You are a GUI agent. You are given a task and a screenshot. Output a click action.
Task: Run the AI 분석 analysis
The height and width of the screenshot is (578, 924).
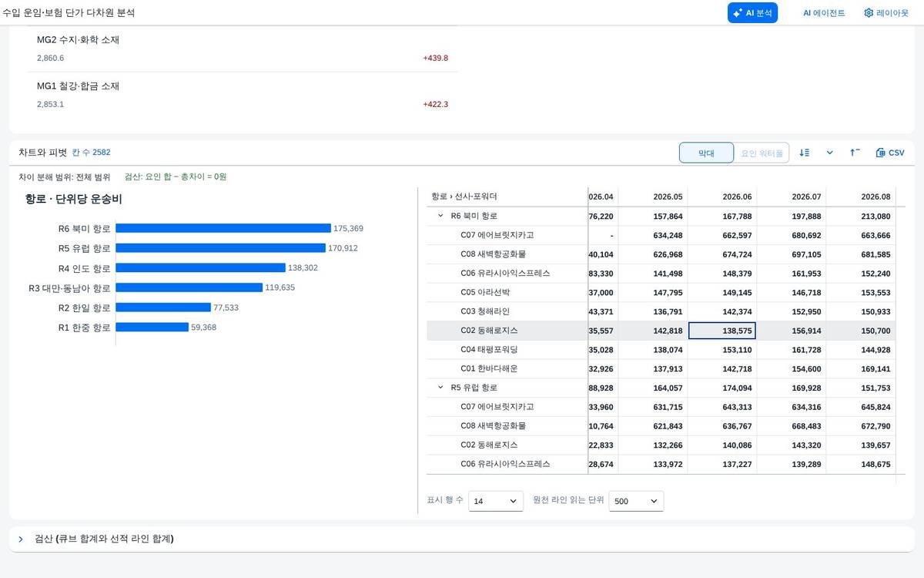pyautogui.click(x=752, y=13)
